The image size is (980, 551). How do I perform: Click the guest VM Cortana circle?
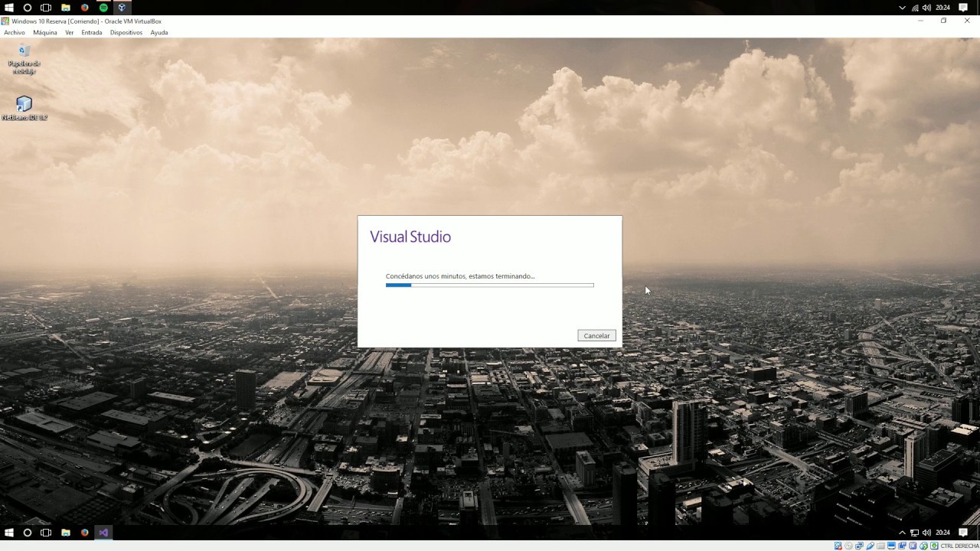tap(28, 532)
